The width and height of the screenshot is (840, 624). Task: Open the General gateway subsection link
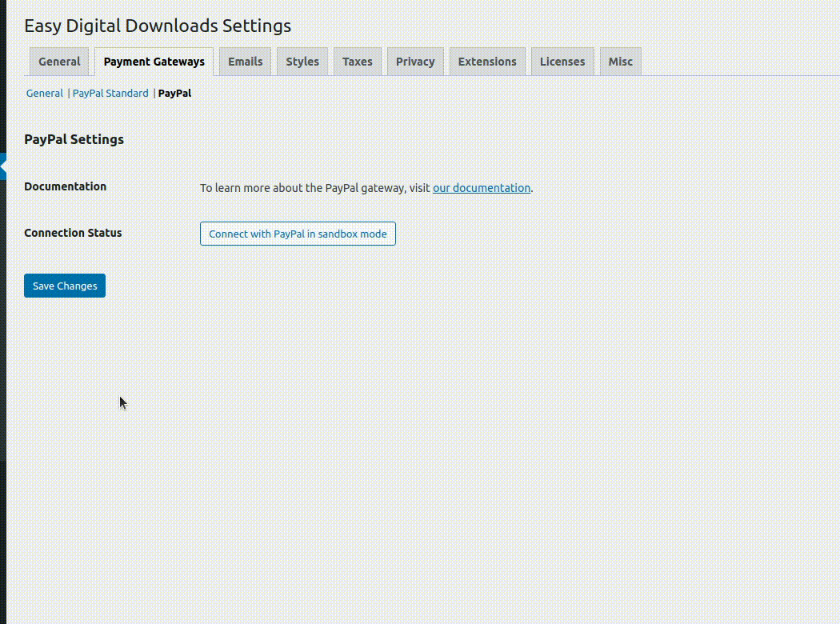point(44,93)
